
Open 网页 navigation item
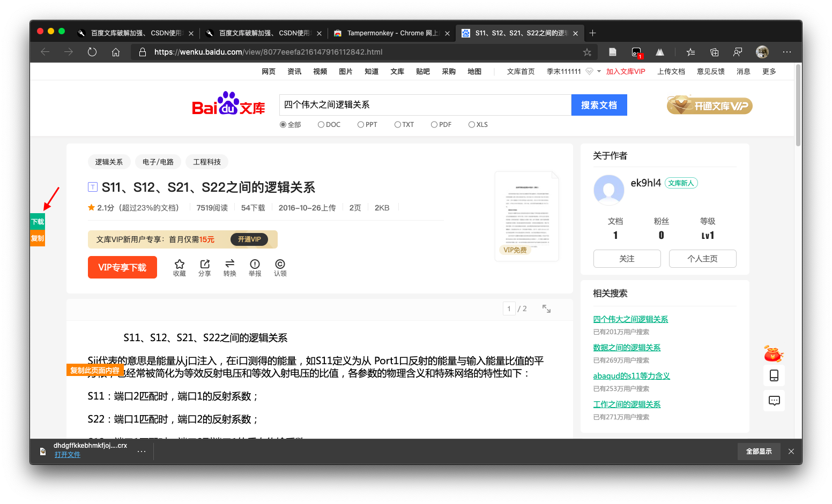click(269, 71)
